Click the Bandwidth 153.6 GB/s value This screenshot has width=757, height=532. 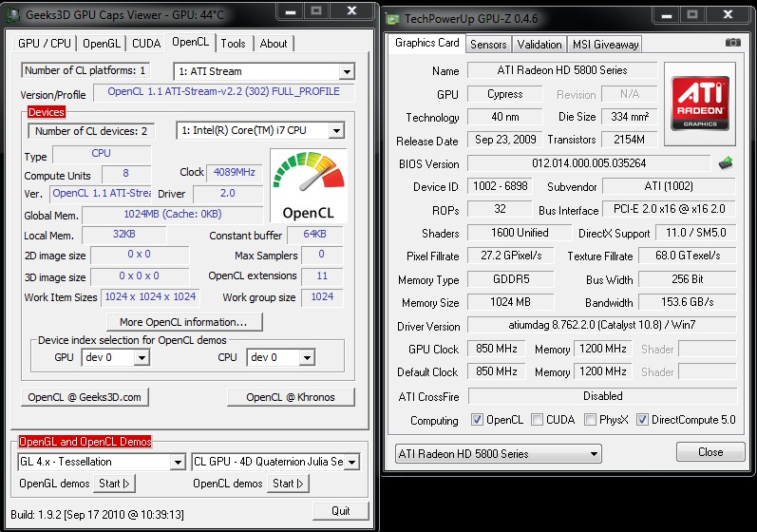(x=687, y=302)
